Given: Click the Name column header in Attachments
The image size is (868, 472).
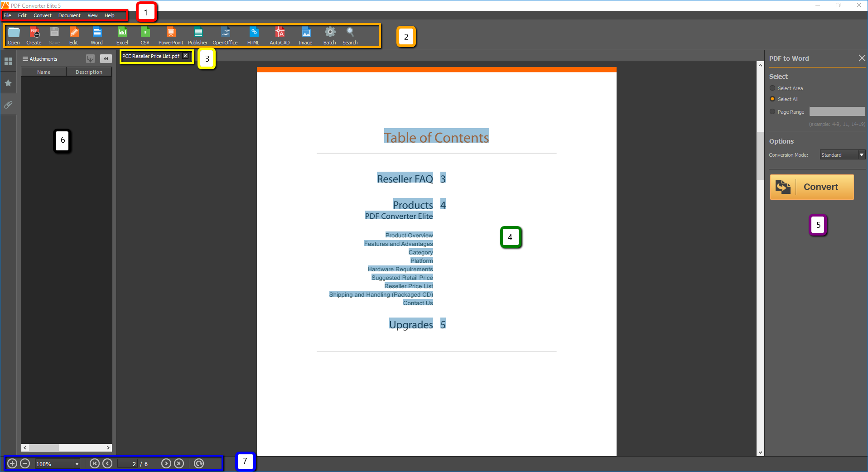Looking at the screenshot, I should point(44,72).
